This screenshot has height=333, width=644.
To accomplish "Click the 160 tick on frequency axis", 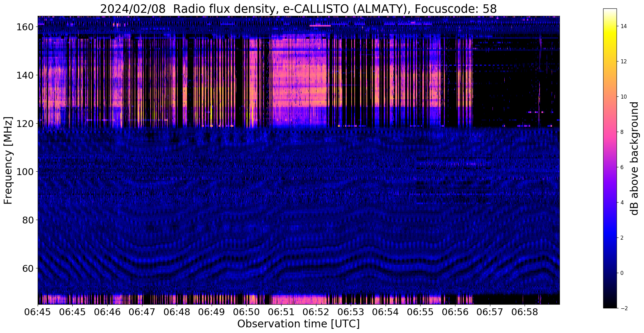I will [25, 27].
